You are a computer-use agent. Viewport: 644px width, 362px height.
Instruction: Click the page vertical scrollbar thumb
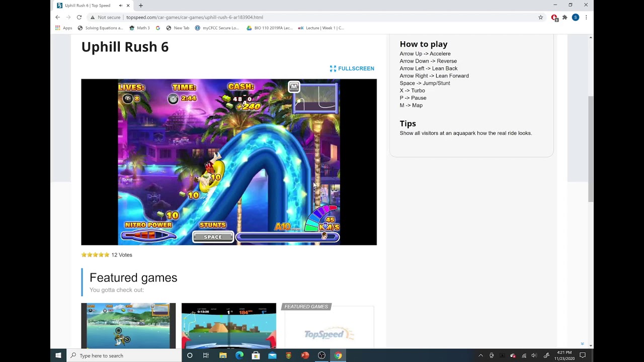[591, 148]
